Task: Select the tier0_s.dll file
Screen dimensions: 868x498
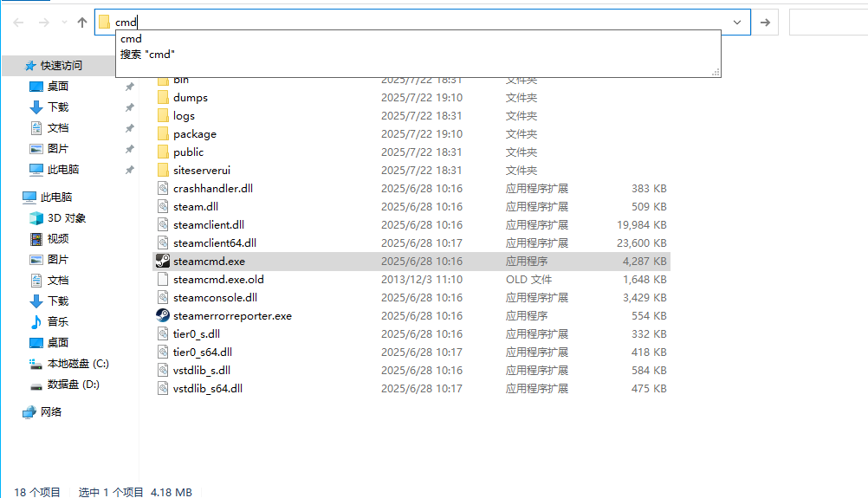Action: (196, 333)
